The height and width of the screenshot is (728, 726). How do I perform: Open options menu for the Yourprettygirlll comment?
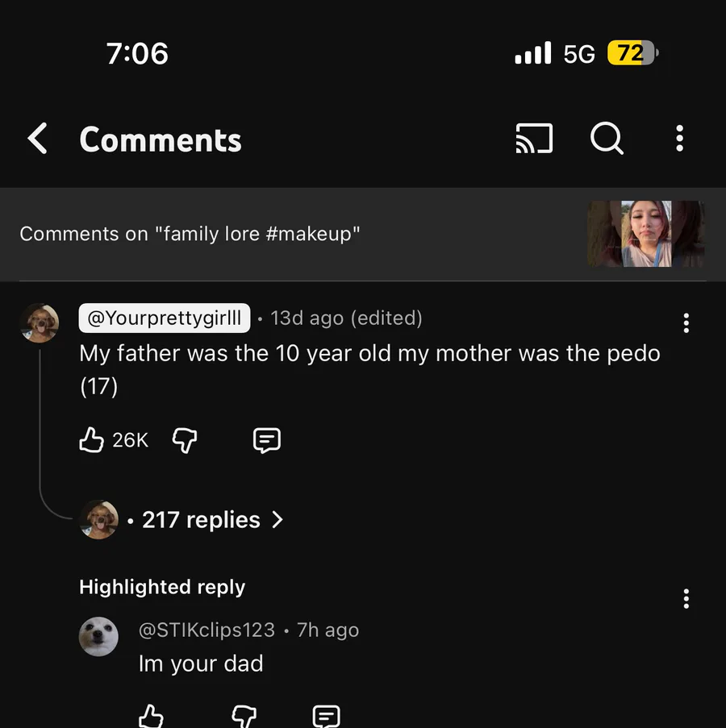tap(686, 323)
